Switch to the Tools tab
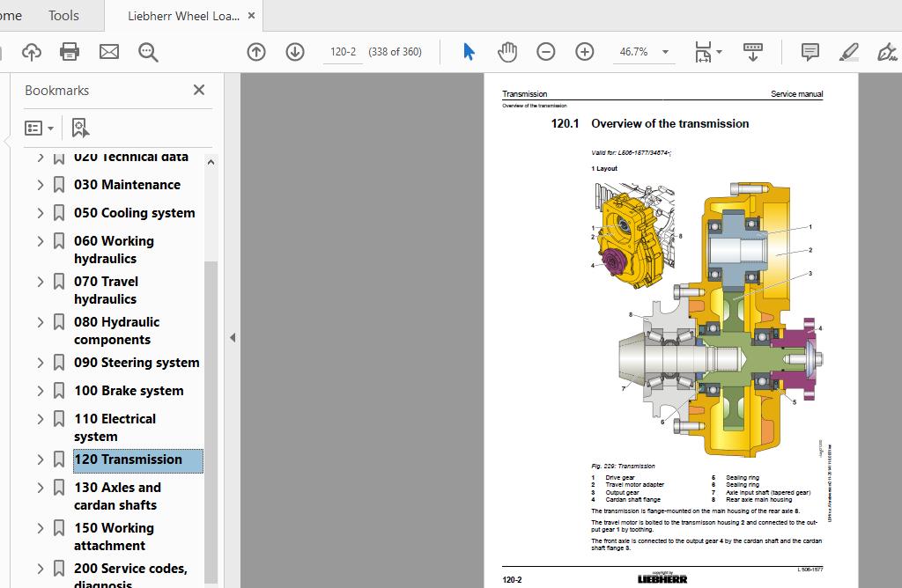 (63, 15)
